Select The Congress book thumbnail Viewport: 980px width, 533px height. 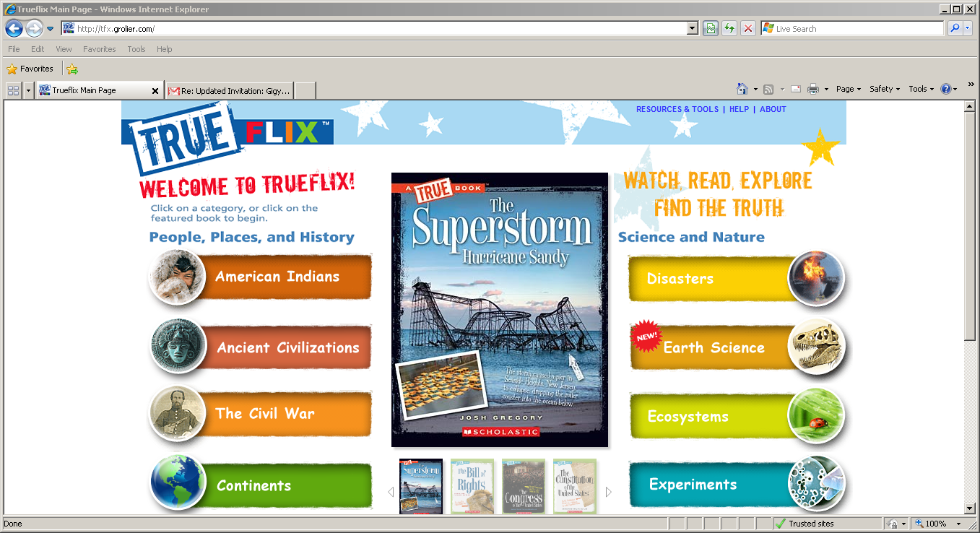pyautogui.click(x=524, y=486)
